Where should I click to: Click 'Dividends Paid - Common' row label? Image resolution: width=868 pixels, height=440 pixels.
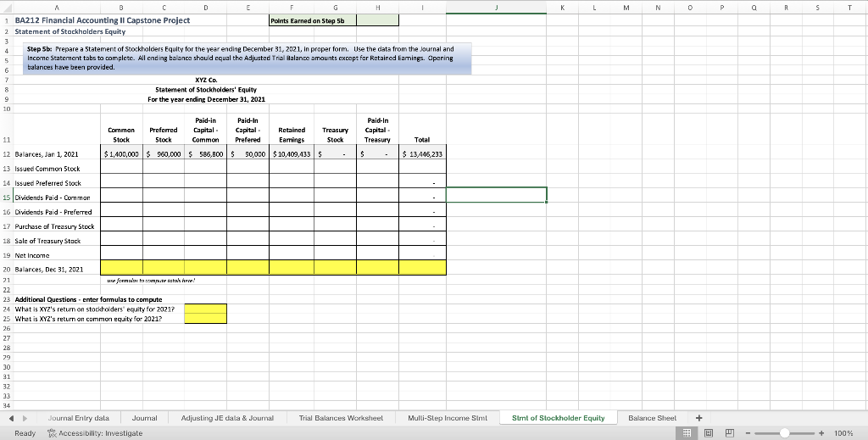click(52, 197)
